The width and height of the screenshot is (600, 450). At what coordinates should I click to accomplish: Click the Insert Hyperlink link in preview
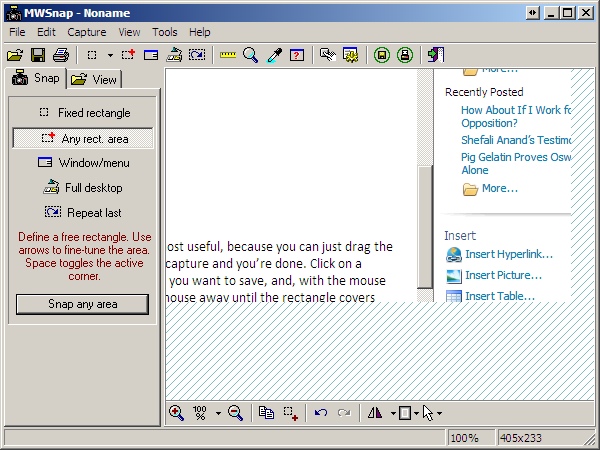(508, 254)
